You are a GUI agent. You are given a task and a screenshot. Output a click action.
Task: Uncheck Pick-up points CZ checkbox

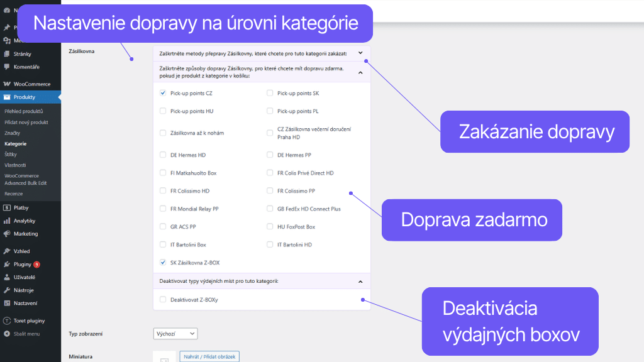pos(163,93)
